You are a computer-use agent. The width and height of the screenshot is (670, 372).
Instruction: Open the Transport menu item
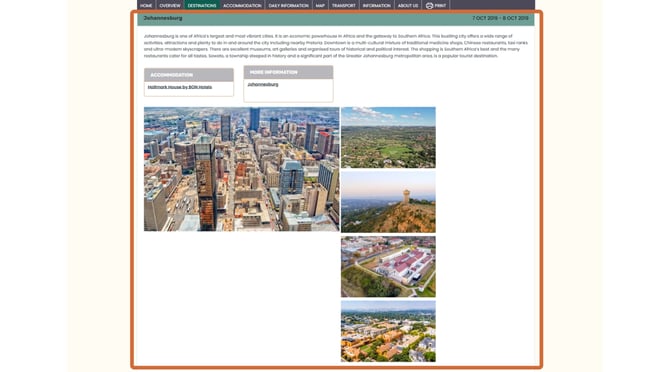tap(344, 6)
